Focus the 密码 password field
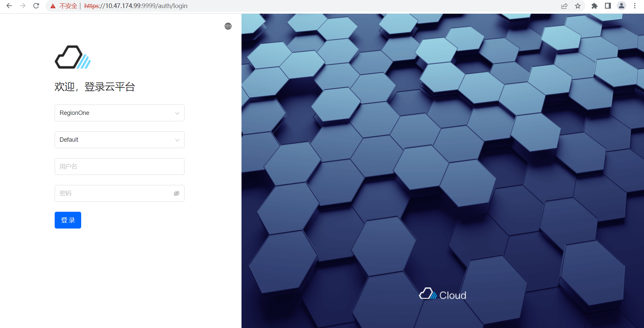This screenshot has height=328, width=644. 119,193
